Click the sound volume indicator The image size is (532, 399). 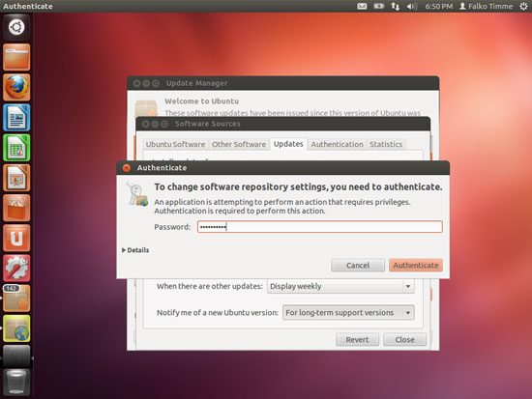411,6
